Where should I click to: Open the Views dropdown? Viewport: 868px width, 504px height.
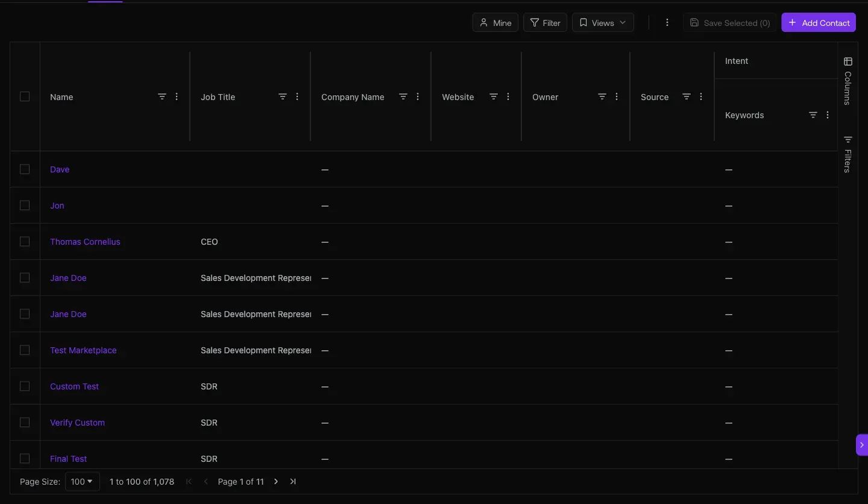(x=603, y=22)
